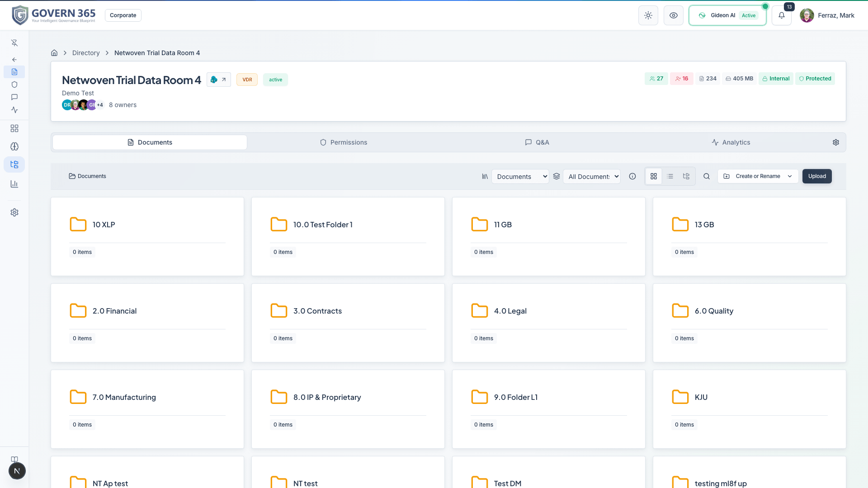The height and width of the screenshot is (488, 868).
Task: Unpin the sidebar pin icon
Action: tap(14, 43)
